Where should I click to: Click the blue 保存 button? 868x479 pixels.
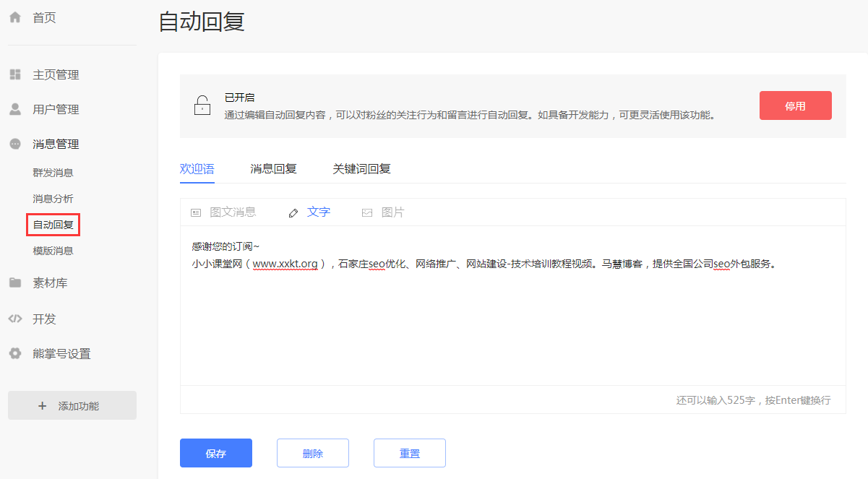tap(216, 453)
